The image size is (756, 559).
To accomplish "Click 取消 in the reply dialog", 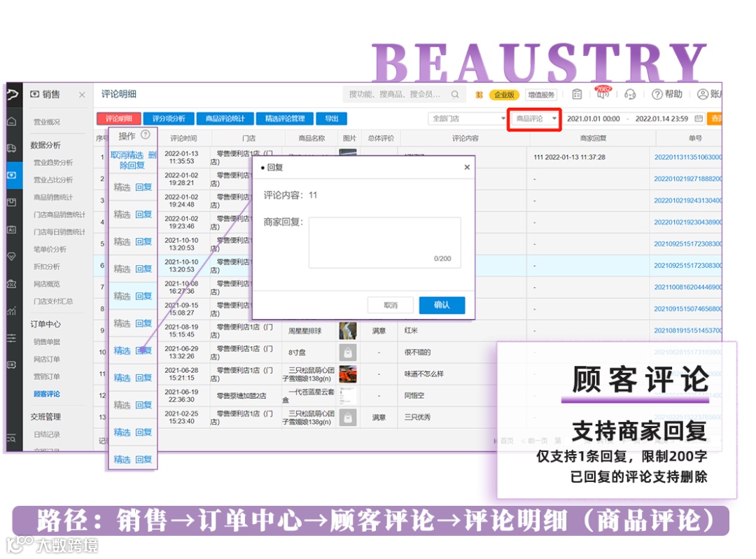I will pyautogui.click(x=391, y=305).
